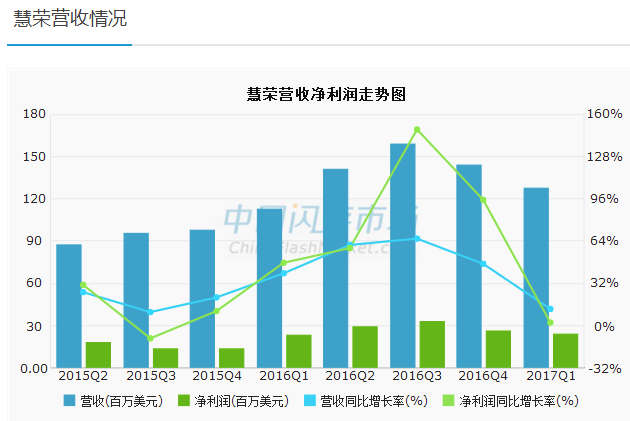
Task: Click the 150 left axis value
Action: click(x=34, y=157)
